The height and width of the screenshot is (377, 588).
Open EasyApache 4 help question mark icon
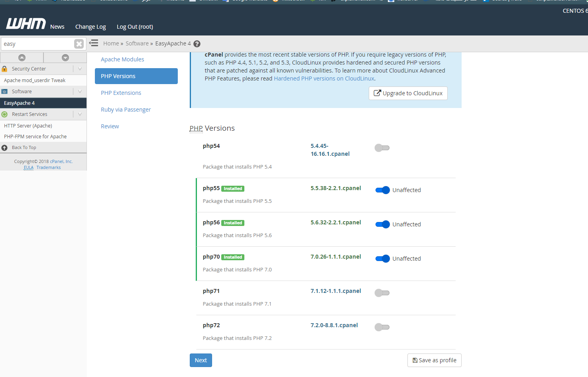coord(197,44)
